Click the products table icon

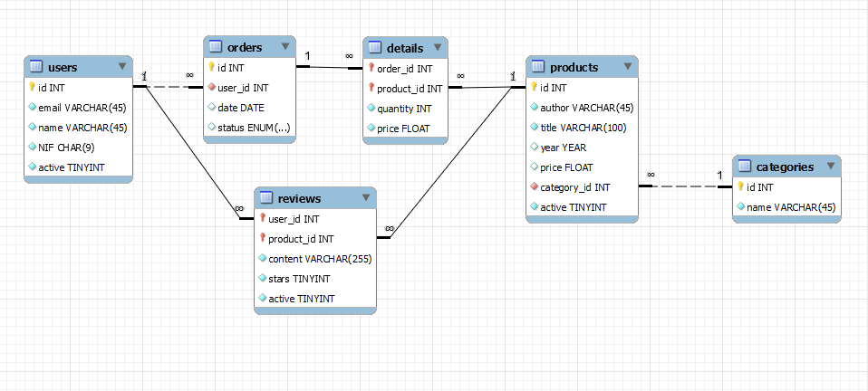tap(537, 67)
